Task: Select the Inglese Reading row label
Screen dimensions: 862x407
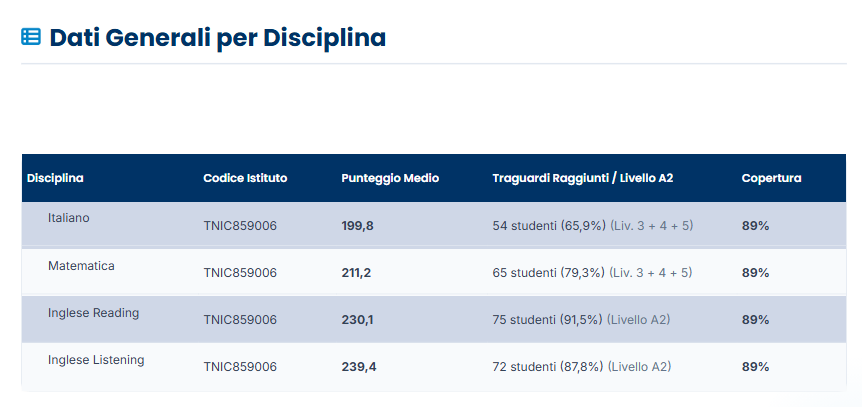Action: 93,313
